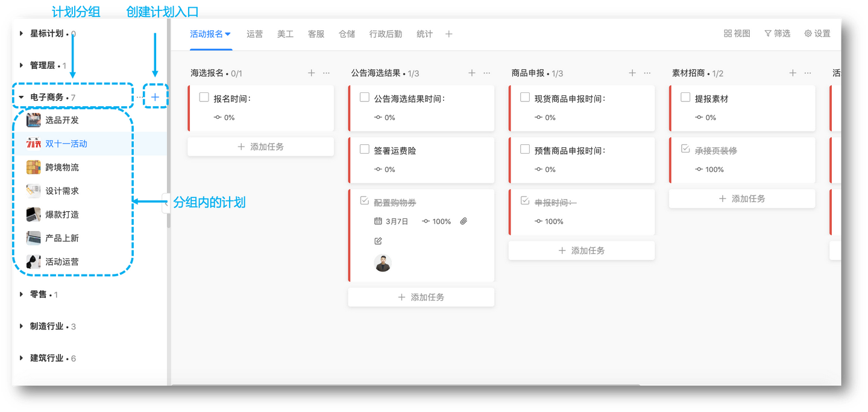This screenshot has width=868, height=412.
Task: Switch to the 运营 tab
Action: [x=254, y=34]
